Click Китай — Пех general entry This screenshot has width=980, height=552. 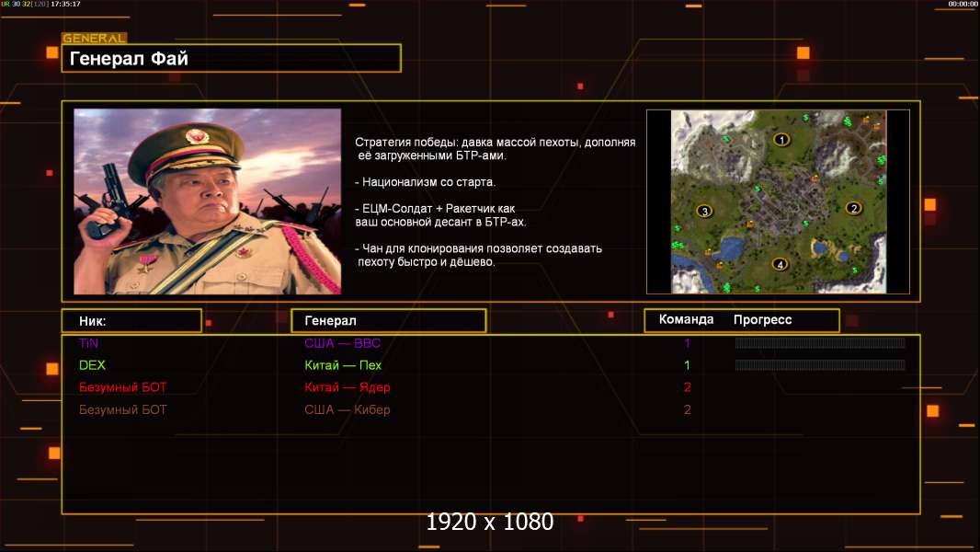pos(343,365)
